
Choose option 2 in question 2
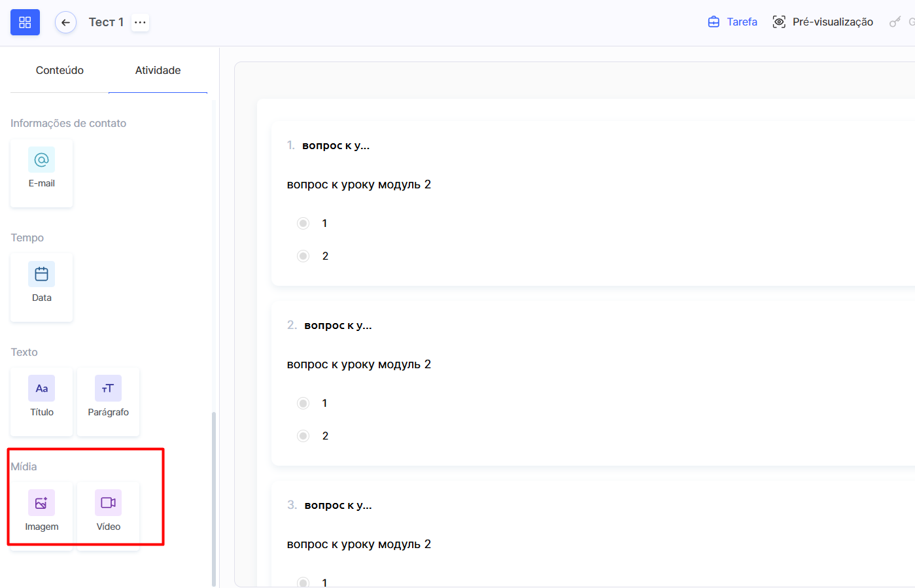tap(303, 436)
